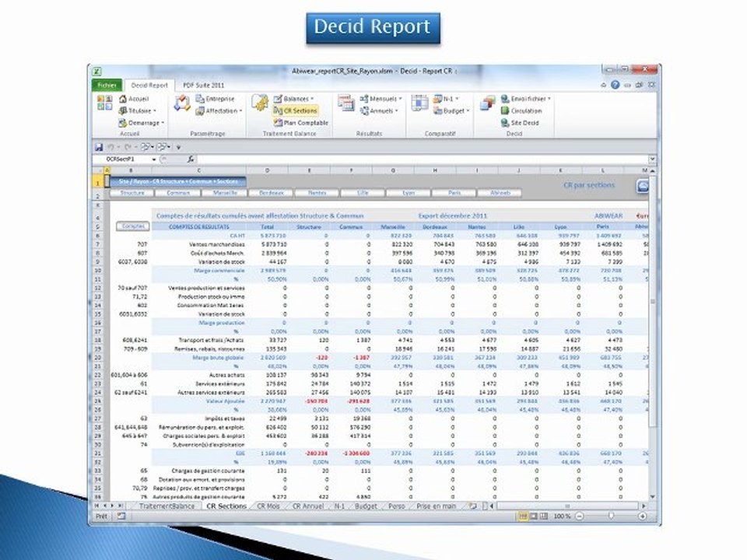The height and width of the screenshot is (560, 747).
Task: Click the Lille section button
Action: [x=363, y=193]
